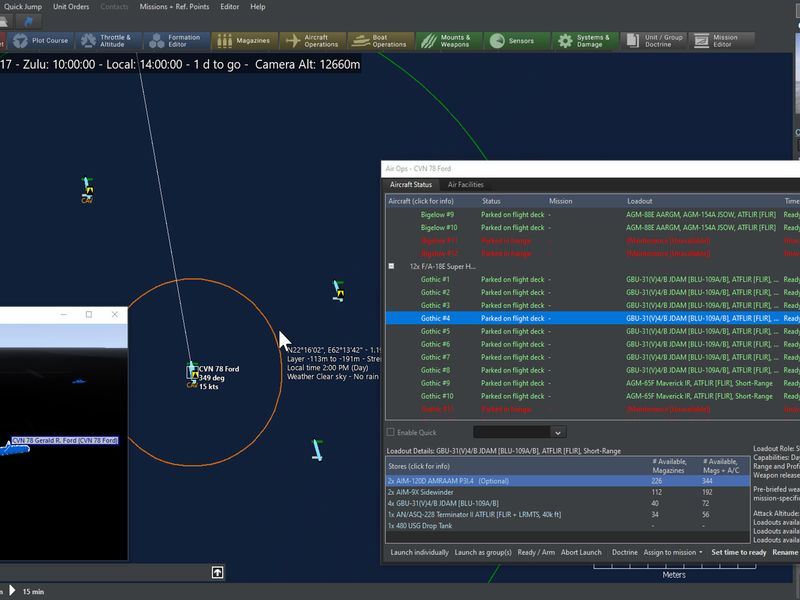Screen dimensions: 800x600
Task: Open the Formation Editor
Action: tap(177, 41)
